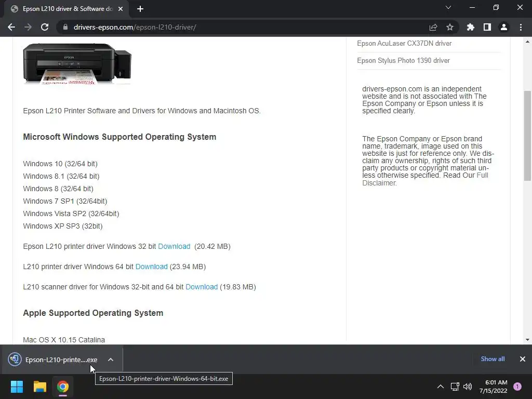Open Epson AcuLaser CX37DN driver link
Image resolution: width=532 pixels, height=399 pixels.
coord(404,44)
